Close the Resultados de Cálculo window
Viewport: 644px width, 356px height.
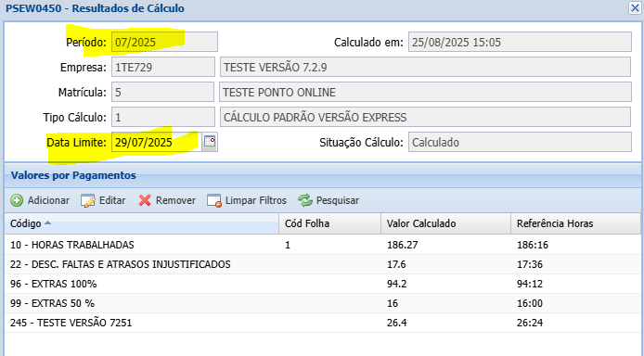(635, 8)
